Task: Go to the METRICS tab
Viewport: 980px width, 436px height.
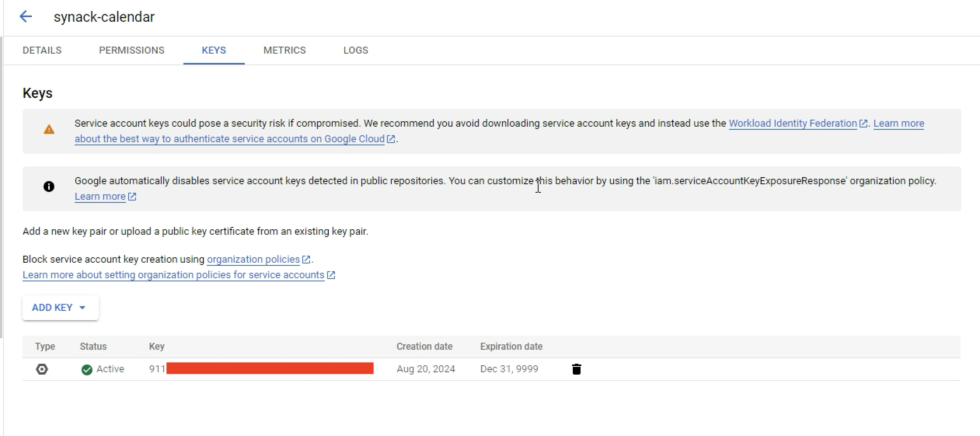Action: point(284,50)
